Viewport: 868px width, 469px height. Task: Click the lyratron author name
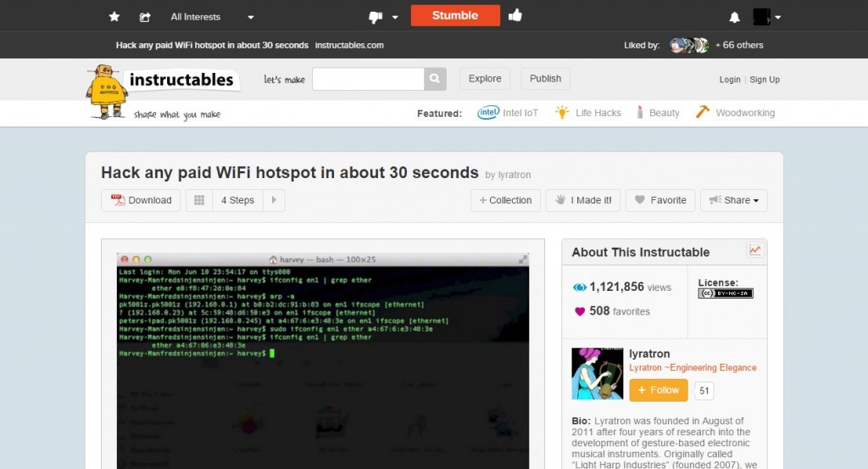[x=649, y=354]
